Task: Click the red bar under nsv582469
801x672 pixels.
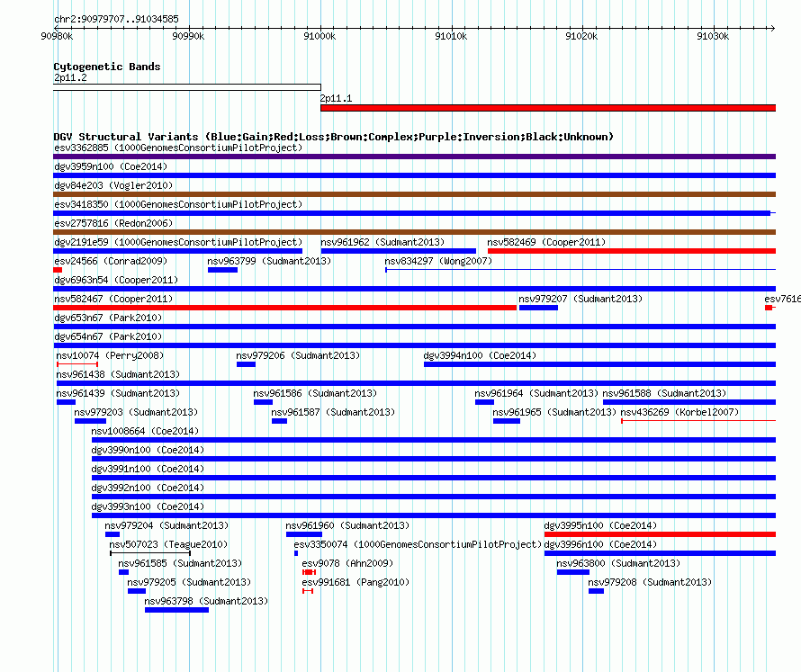Action: point(632,251)
